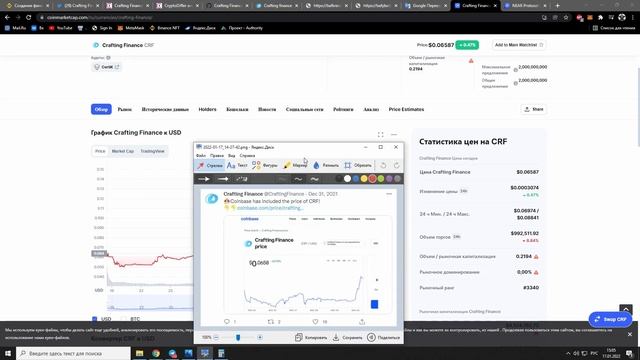The image size is (640, 360).
Task: Open the Windows Start menu
Action: pyautogui.click(x=8, y=353)
